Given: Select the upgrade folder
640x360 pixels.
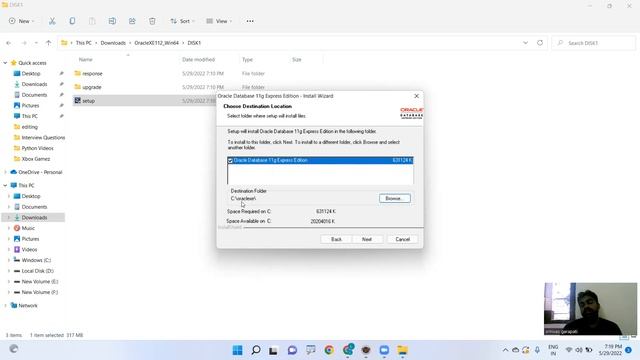Looking at the screenshot, I should [91, 87].
